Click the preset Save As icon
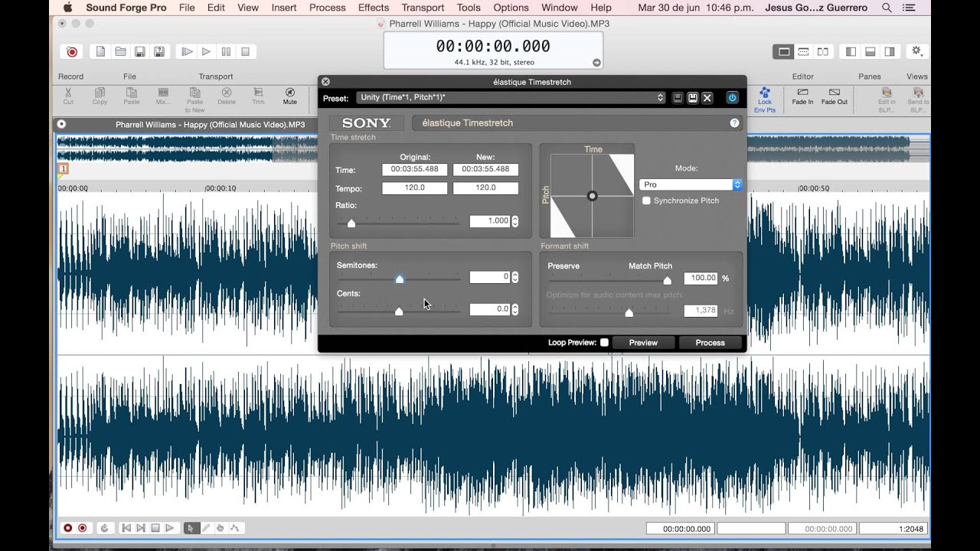This screenshot has width=980, height=551. [x=693, y=98]
